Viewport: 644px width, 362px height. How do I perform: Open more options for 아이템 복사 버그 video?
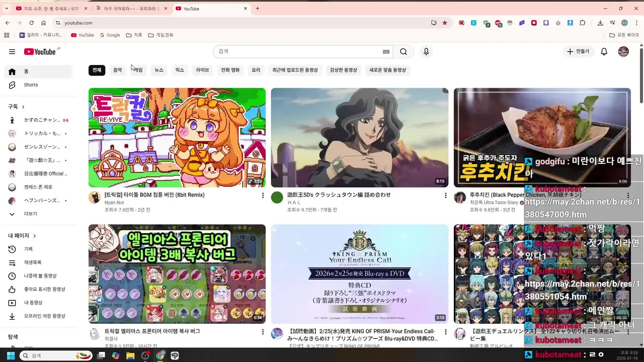(x=263, y=332)
